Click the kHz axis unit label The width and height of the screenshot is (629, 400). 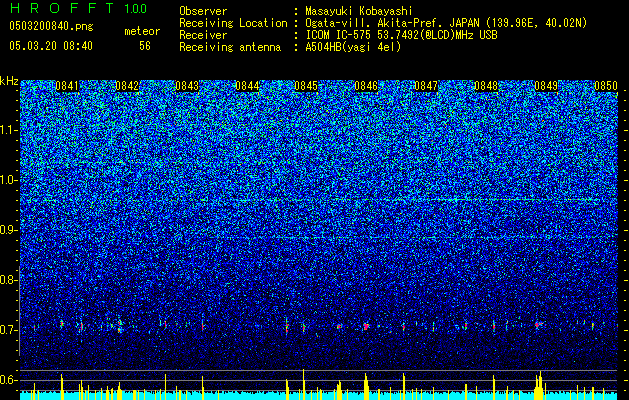[9, 81]
